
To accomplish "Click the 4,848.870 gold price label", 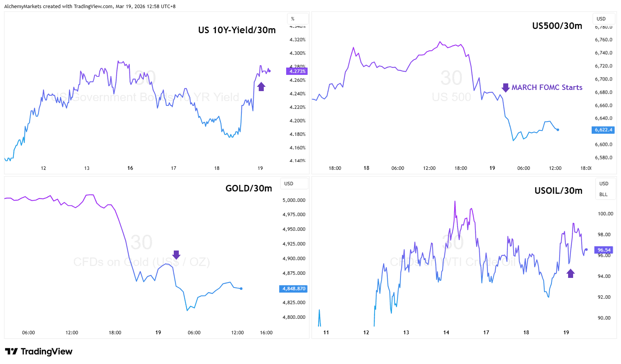I will coord(294,289).
